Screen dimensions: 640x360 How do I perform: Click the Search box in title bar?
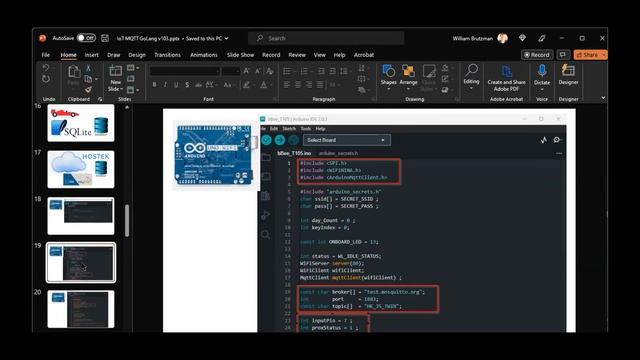point(326,38)
